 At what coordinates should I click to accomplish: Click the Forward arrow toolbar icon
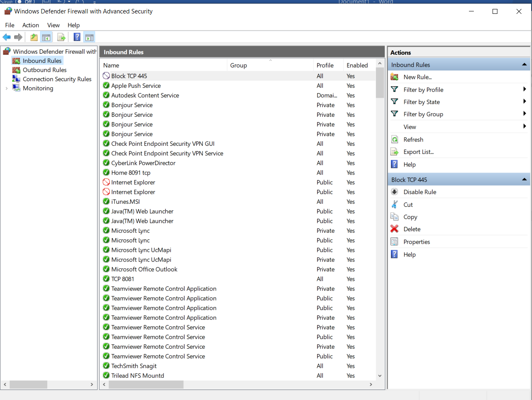(18, 37)
